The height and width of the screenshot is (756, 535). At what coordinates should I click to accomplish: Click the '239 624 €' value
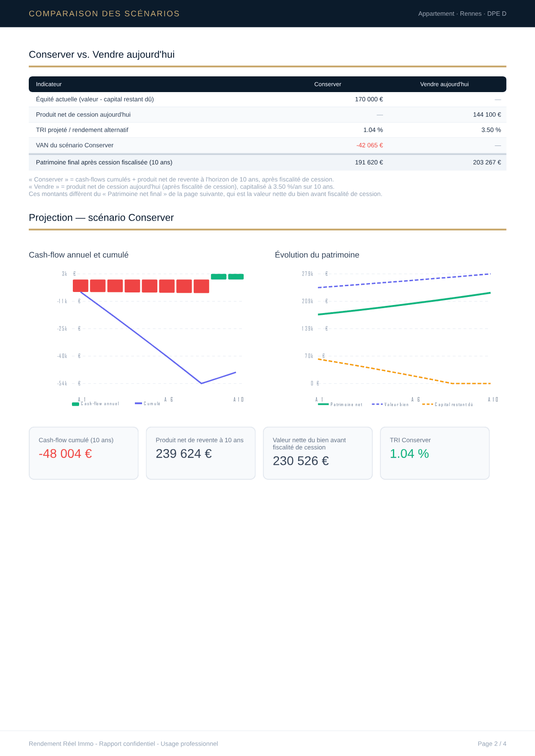pos(183,454)
